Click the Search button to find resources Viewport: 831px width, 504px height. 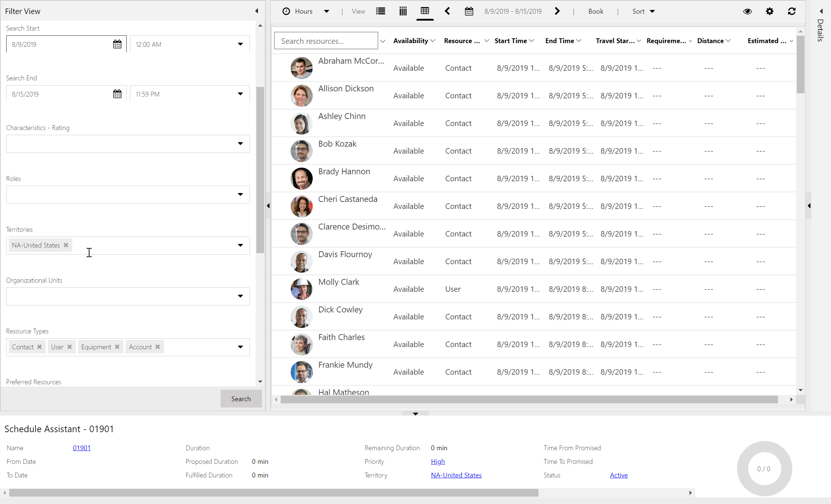(241, 398)
